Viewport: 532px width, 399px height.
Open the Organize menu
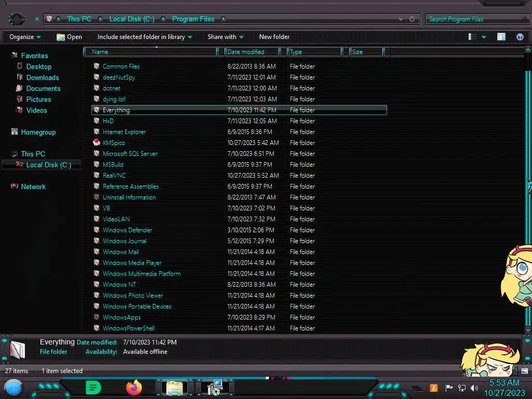[x=25, y=37]
